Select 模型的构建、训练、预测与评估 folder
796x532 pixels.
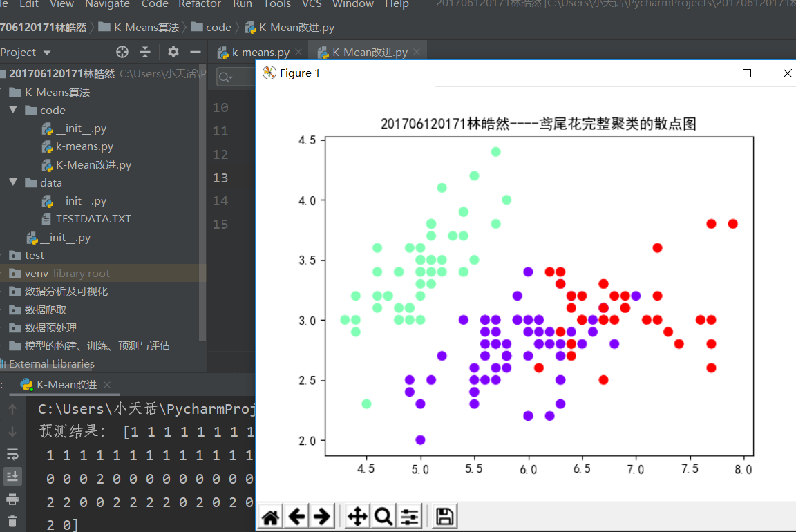pos(90,345)
